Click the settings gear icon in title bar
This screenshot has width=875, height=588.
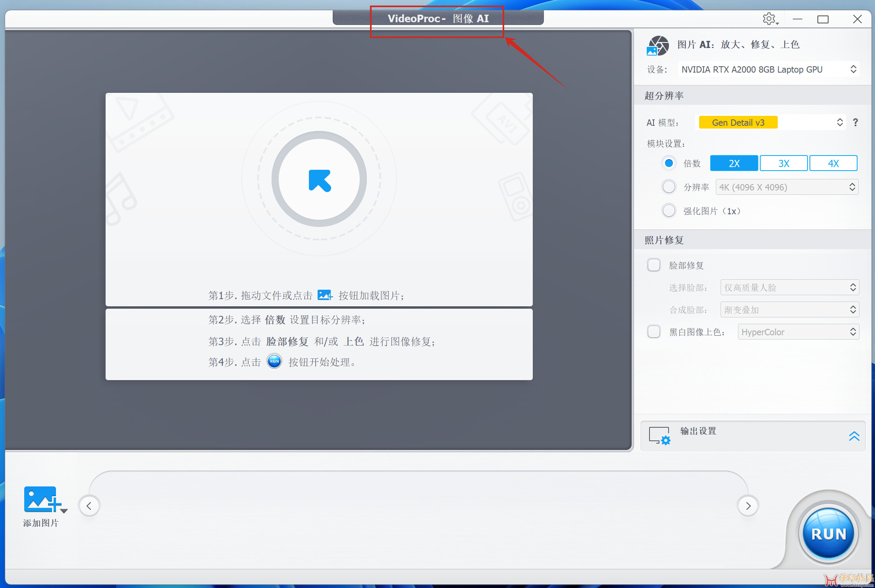(769, 19)
